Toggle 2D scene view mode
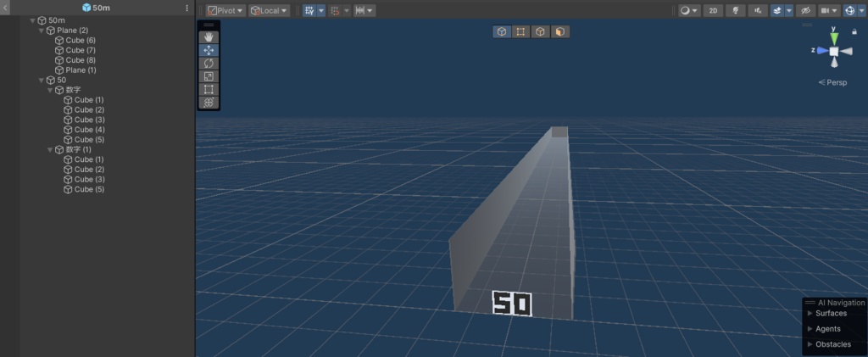The image size is (868, 357). [713, 10]
